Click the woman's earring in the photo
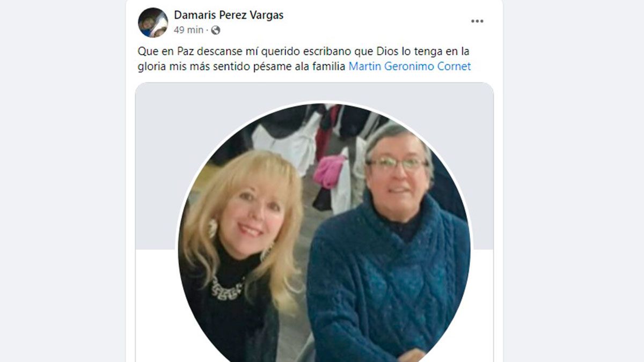Image resolution: width=644 pixels, height=362 pixels. (x=213, y=228)
